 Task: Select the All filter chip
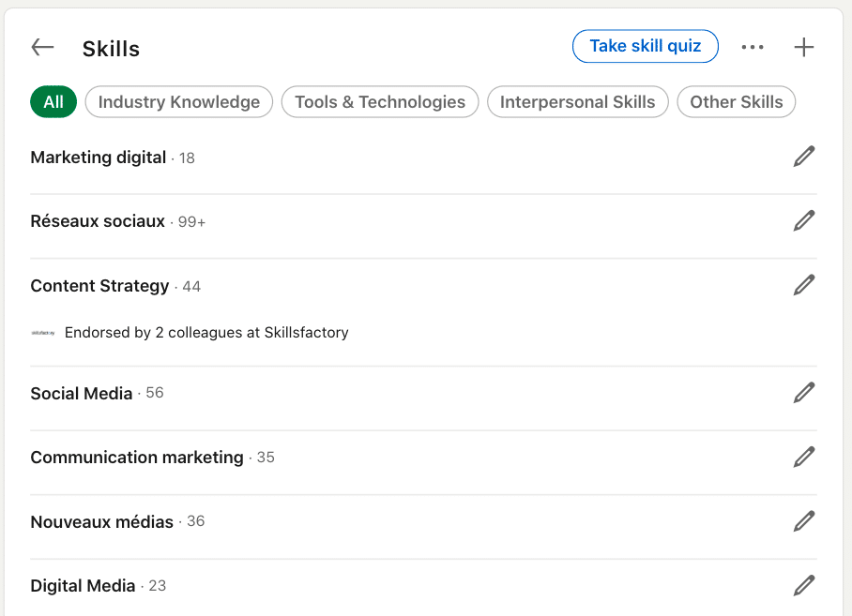tap(53, 102)
